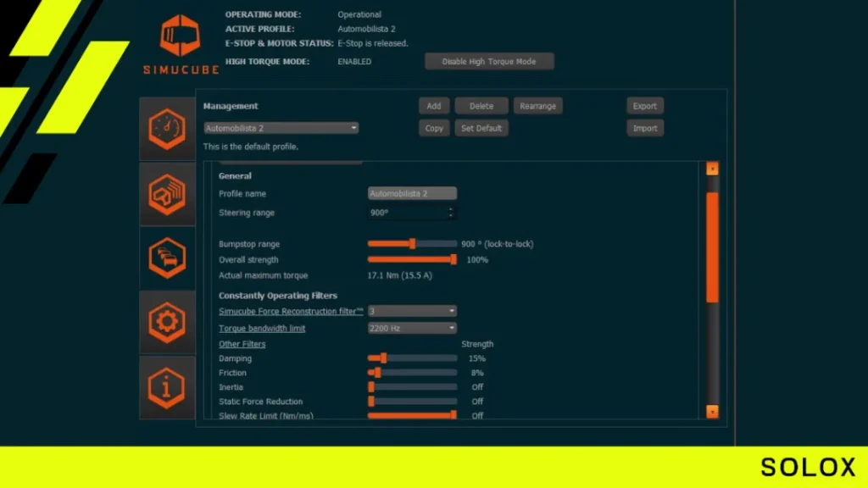
Task: Click the Simucube logo
Action: click(x=181, y=44)
